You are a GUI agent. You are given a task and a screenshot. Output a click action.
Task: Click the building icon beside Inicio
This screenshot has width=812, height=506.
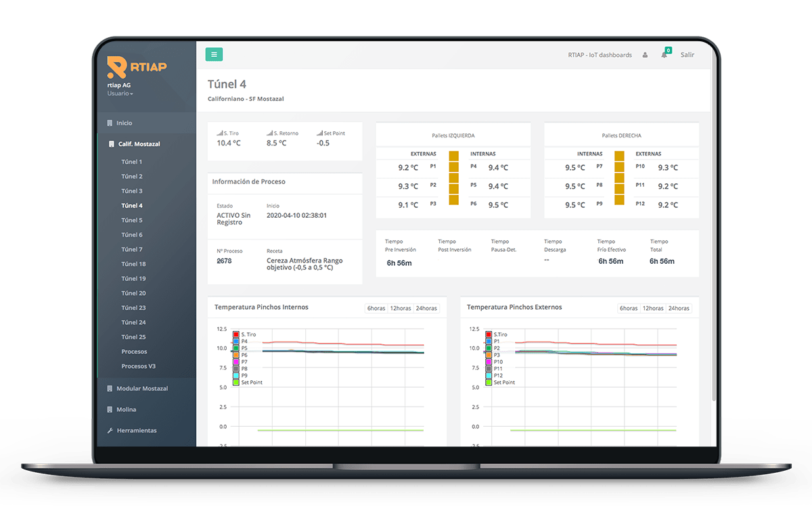click(x=110, y=123)
